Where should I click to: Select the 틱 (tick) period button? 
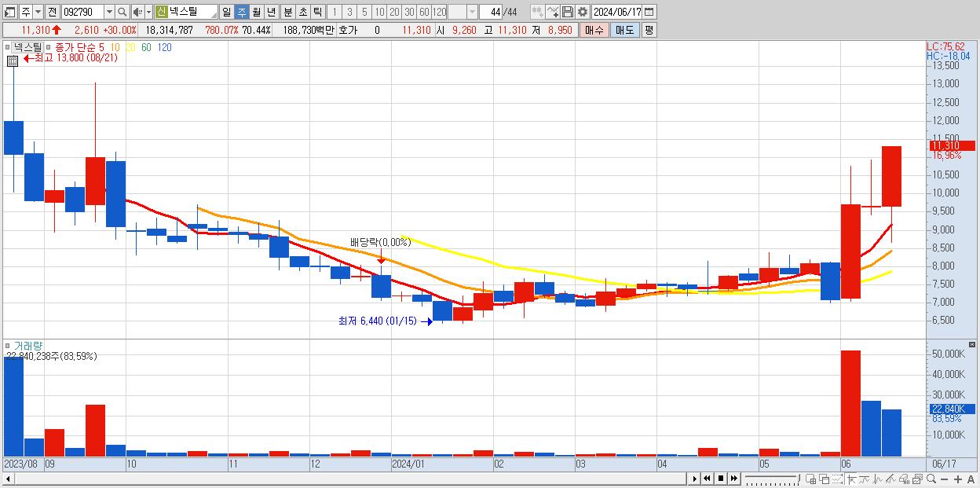coord(317,12)
